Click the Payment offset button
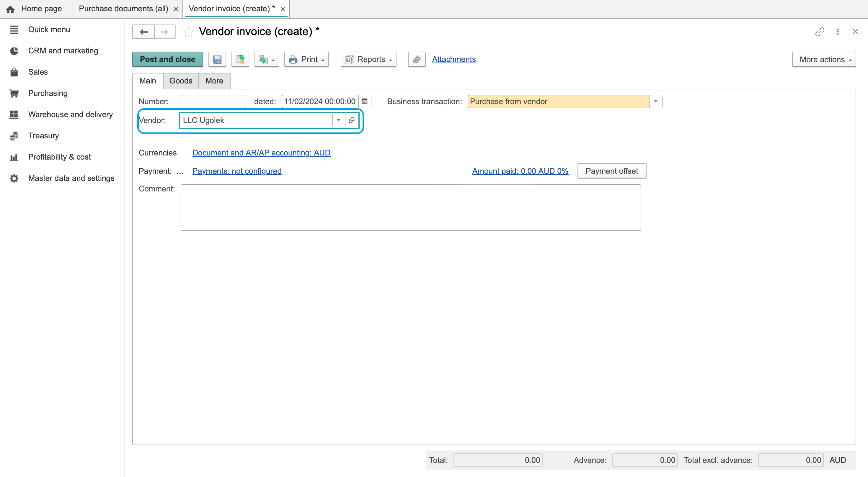This screenshot has height=477, width=868. pos(611,171)
